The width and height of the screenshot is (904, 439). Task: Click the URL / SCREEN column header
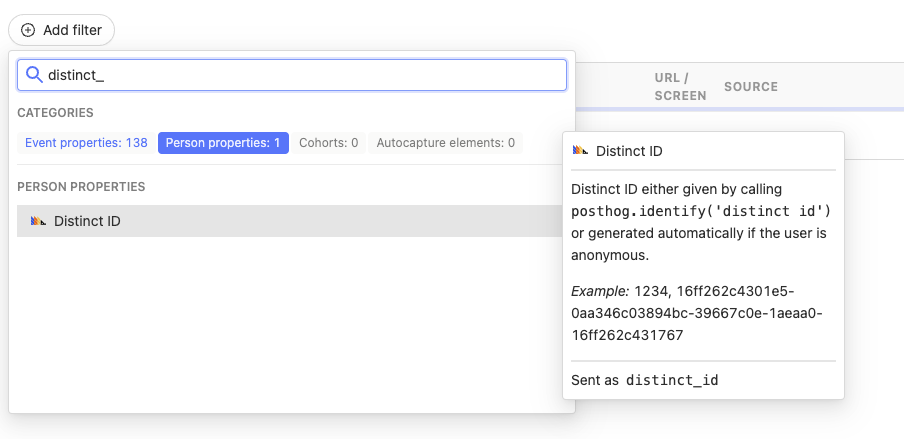pyautogui.click(x=680, y=87)
